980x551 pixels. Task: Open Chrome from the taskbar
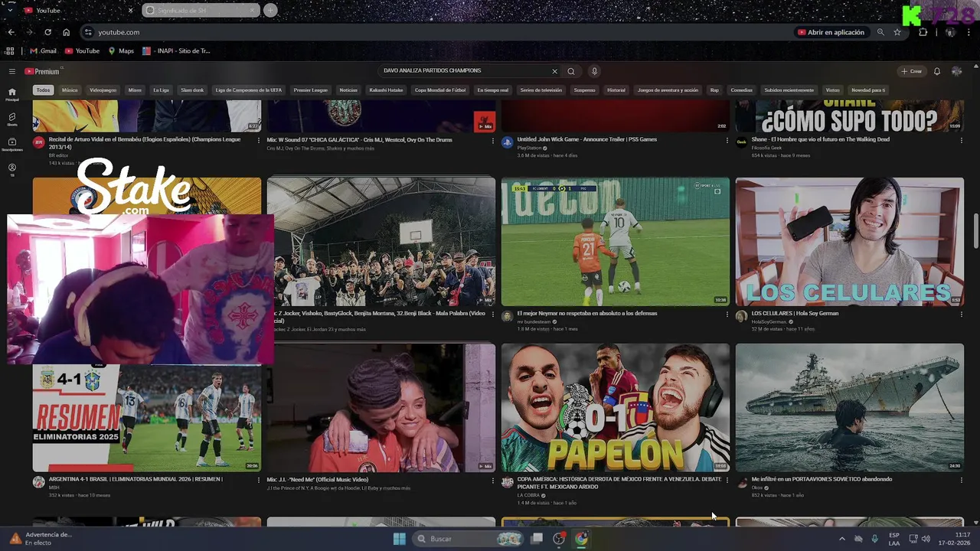tap(581, 539)
